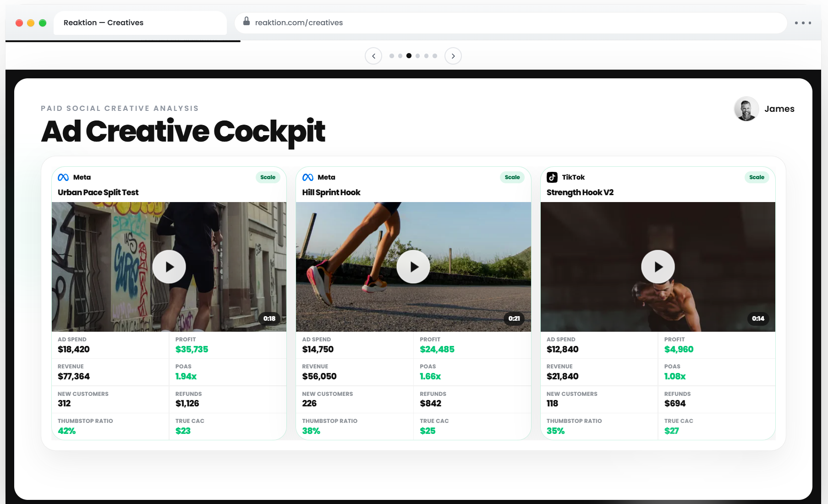Focus the reaktion.com/creatives address bar
This screenshot has height=504, width=828.
tap(510, 23)
